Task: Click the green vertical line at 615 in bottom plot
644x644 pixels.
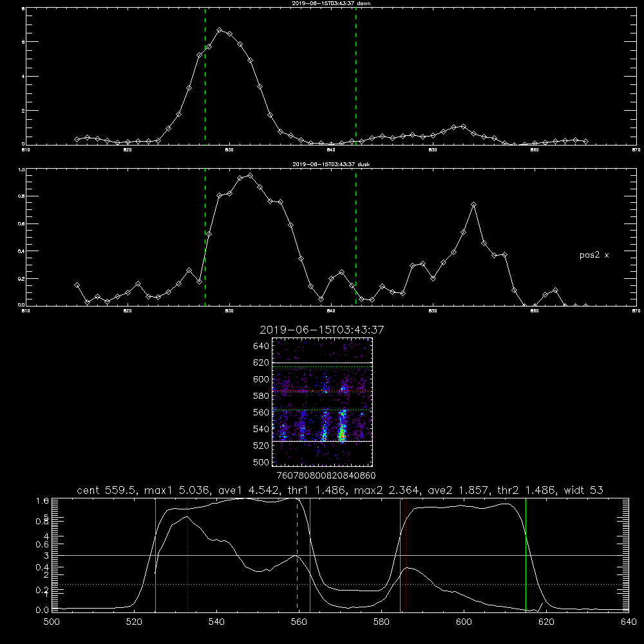Action: coord(526,555)
